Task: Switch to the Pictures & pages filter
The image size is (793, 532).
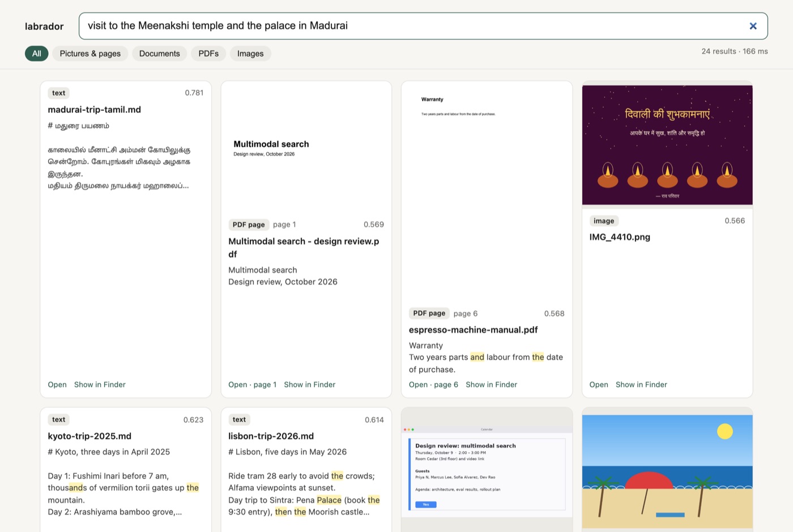Action: pos(90,54)
